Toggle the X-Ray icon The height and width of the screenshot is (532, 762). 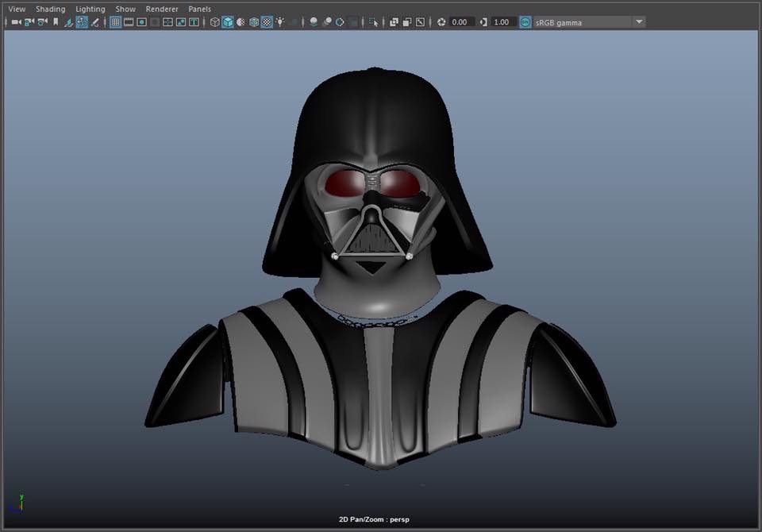click(x=394, y=22)
